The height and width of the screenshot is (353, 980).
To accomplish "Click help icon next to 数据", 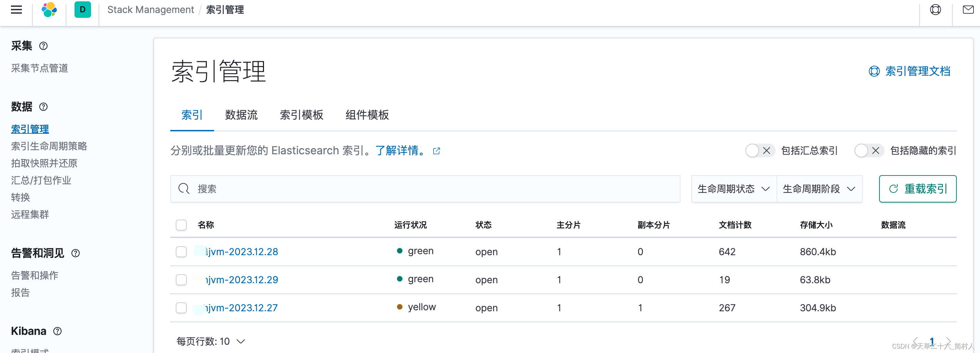I will tap(44, 107).
